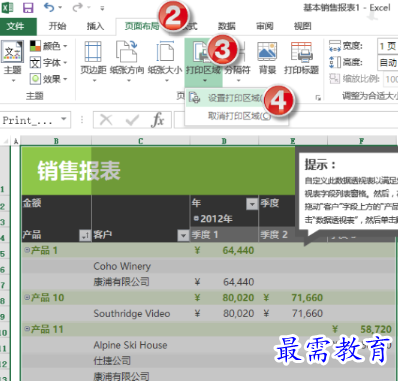Image resolution: width=398 pixels, height=381 pixels.
Task: Click the select-all corner triangle
Action: [5, 141]
